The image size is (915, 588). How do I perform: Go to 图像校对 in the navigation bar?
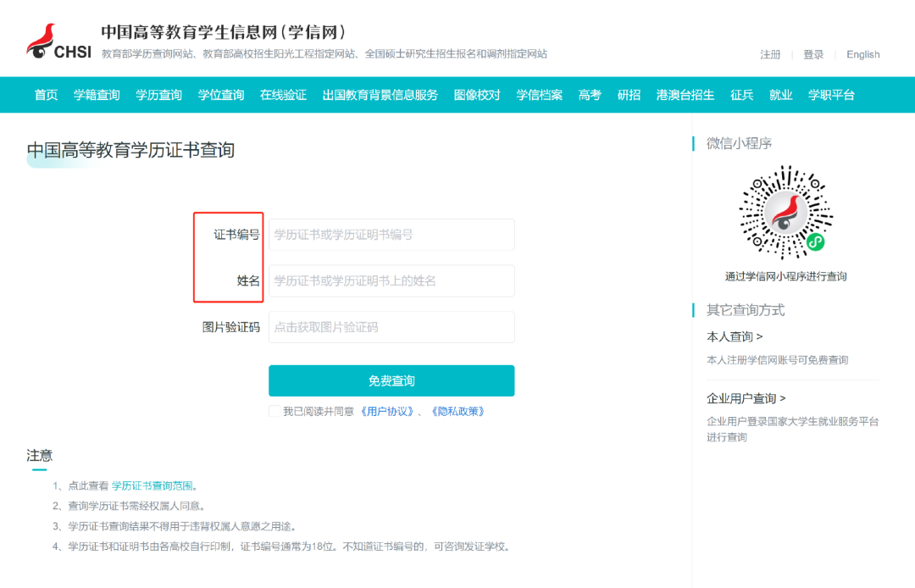477,95
